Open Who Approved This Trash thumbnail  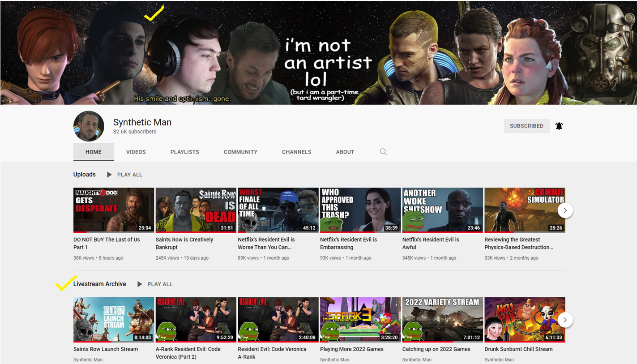click(360, 210)
